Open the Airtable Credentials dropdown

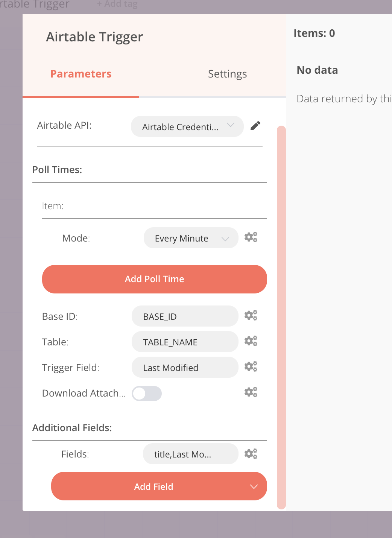[187, 126]
